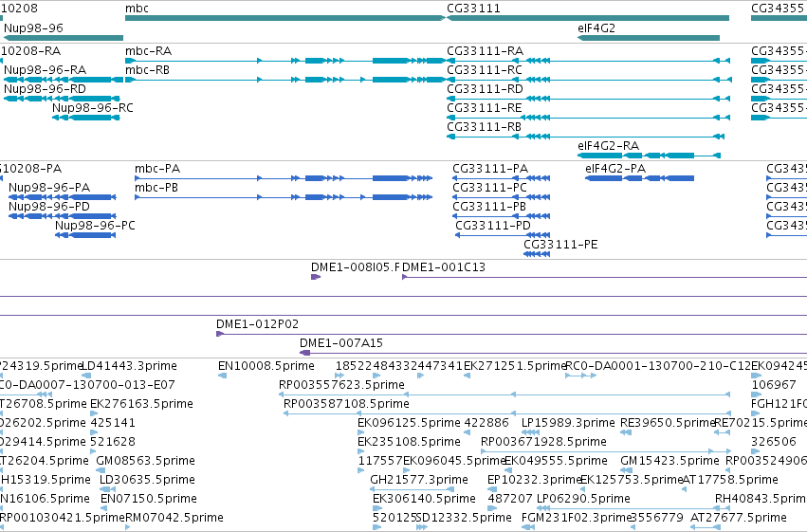Select the eIF4G2-PA protein label

coord(615,169)
